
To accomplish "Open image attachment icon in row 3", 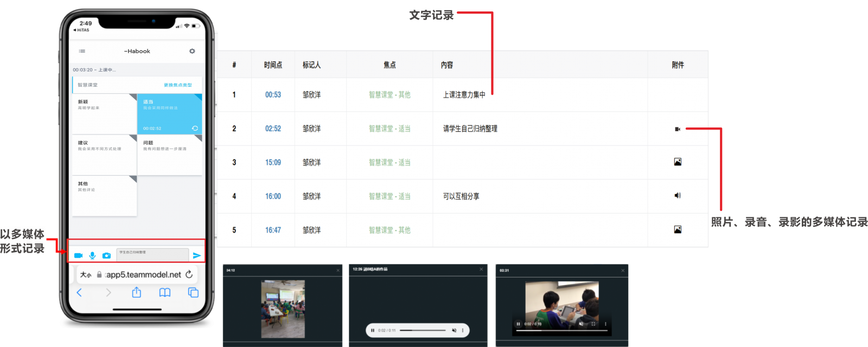I will pos(678,162).
